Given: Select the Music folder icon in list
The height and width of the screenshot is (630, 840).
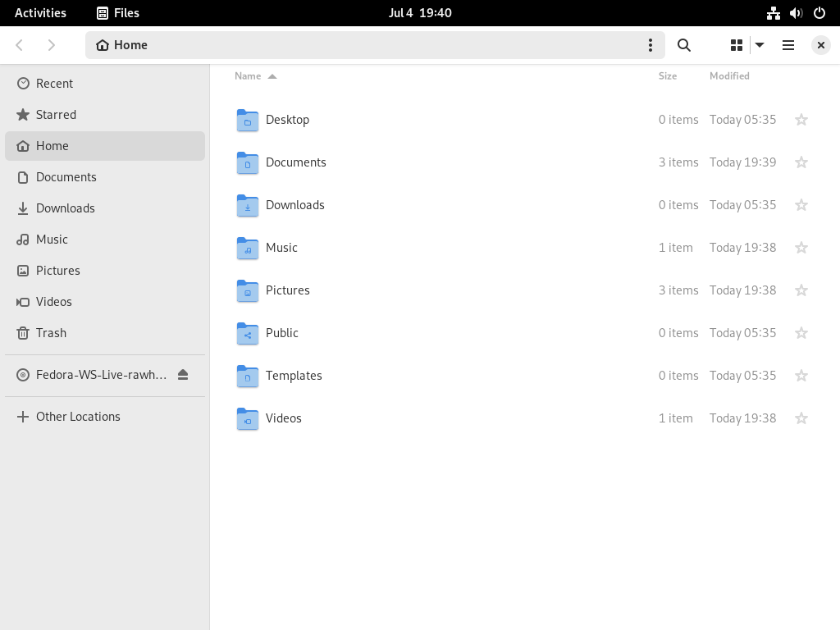Looking at the screenshot, I should pos(248,248).
